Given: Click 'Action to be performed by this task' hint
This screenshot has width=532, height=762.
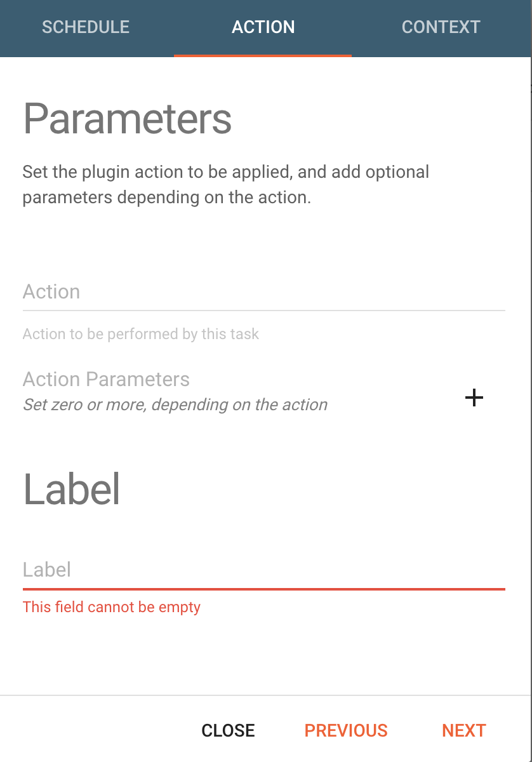Looking at the screenshot, I should 141,334.
